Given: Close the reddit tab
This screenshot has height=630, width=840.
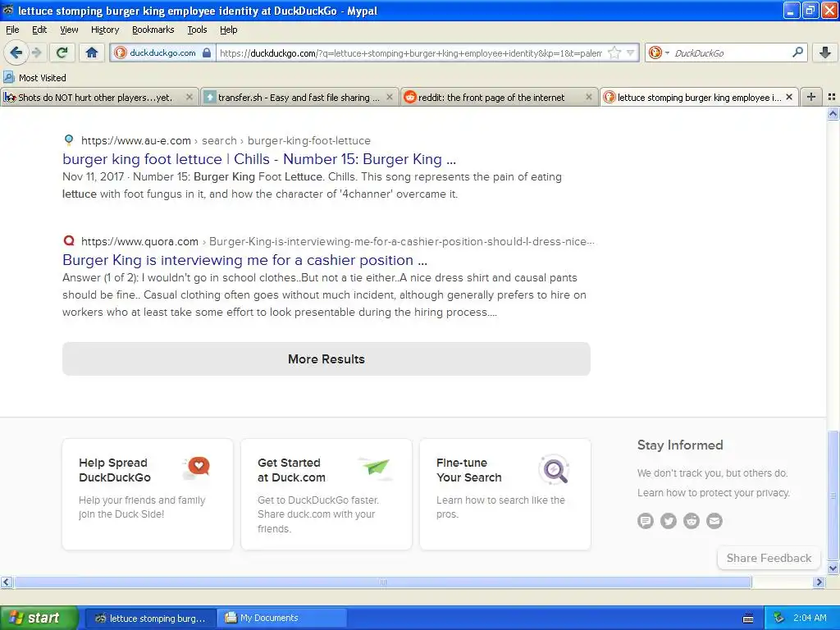Looking at the screenshot, I should coord(589,97).
